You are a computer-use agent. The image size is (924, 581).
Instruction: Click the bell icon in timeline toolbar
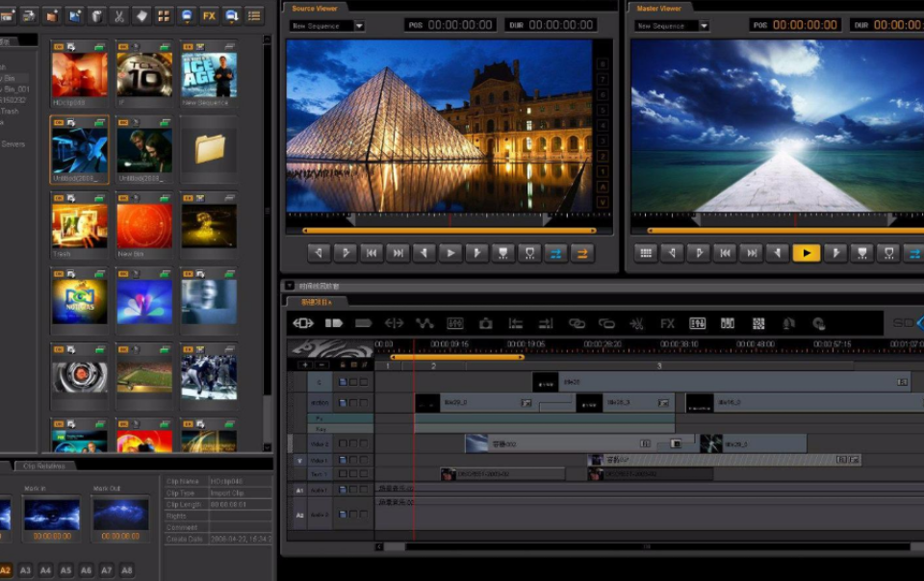pyautogui.click(x=788, y=323)
